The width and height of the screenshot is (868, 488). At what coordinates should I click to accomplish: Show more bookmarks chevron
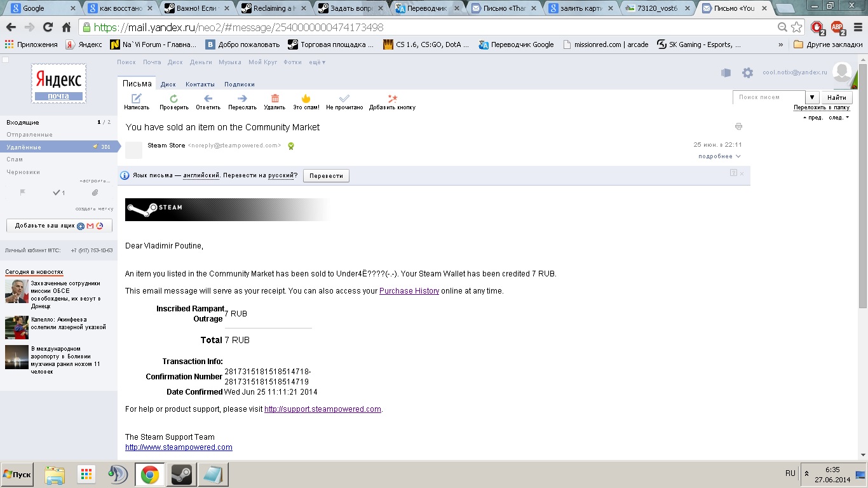(781, 44)
